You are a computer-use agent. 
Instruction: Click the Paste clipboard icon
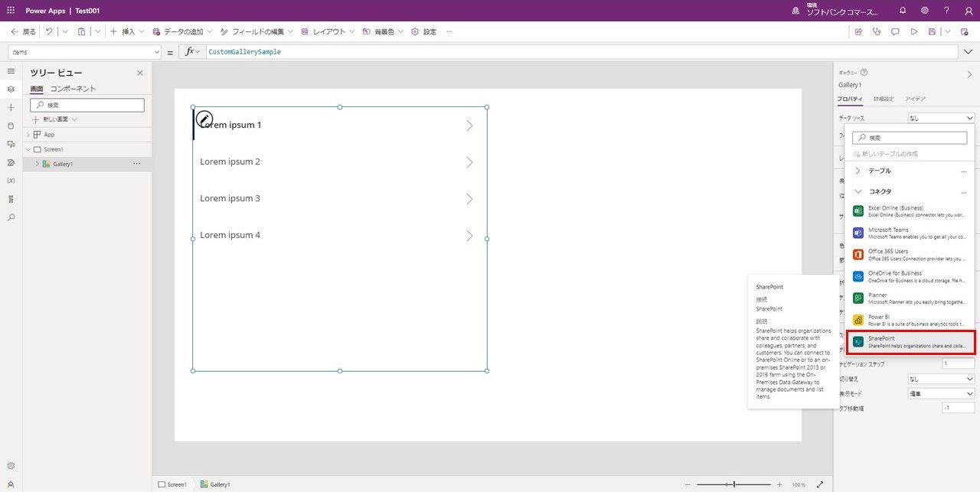[x=81, y=31]
